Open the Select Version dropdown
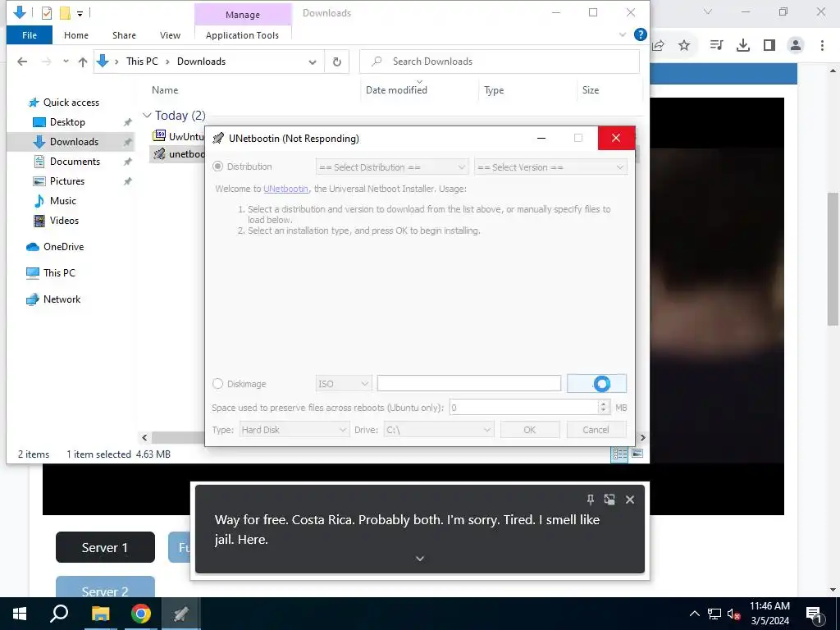Screen dimensions: 840x630 (x=550, y=167)
